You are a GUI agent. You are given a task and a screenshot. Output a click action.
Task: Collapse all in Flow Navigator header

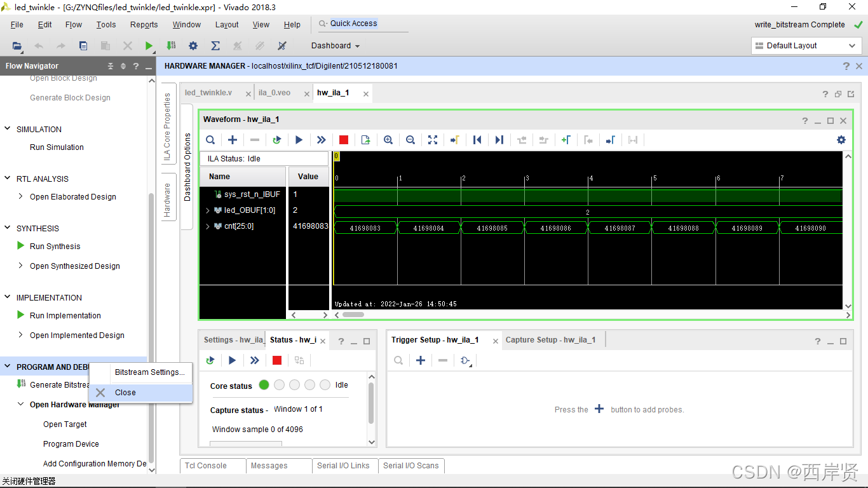111,66
